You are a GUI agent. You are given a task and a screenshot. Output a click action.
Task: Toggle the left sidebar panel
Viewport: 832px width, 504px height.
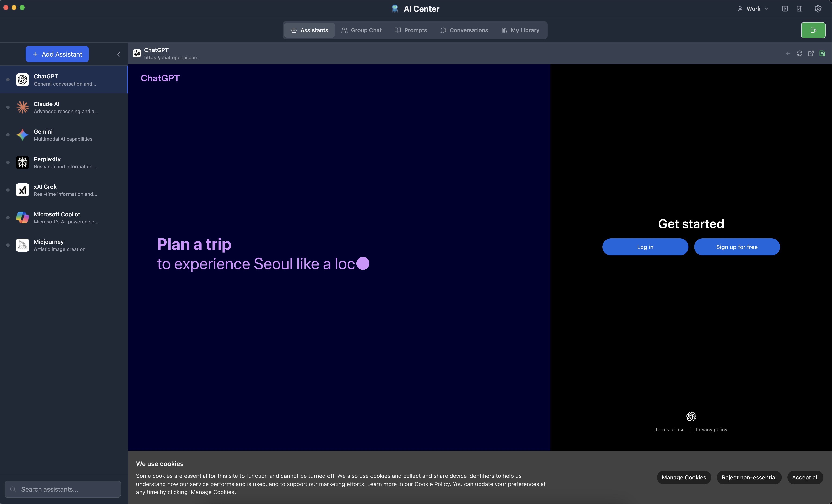click(785, 9)
